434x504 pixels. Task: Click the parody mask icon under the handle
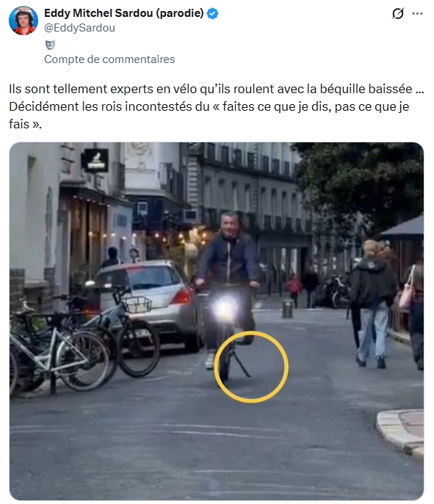(50, 45)
